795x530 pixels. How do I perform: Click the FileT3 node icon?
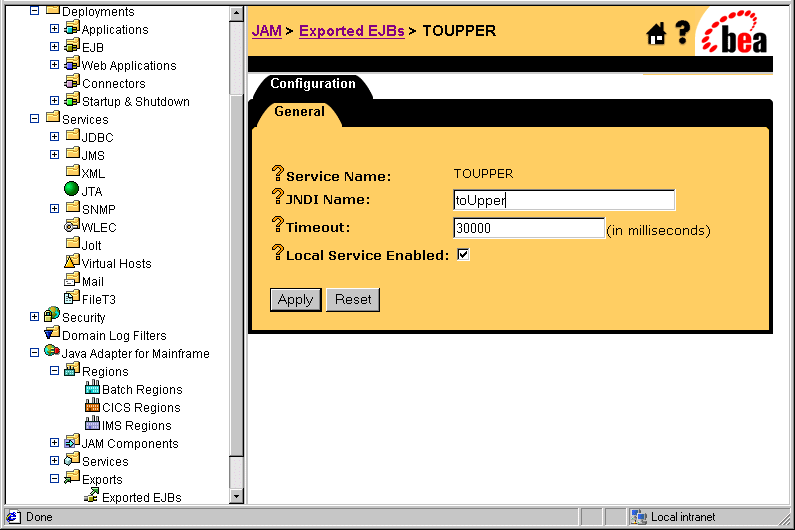72,297
